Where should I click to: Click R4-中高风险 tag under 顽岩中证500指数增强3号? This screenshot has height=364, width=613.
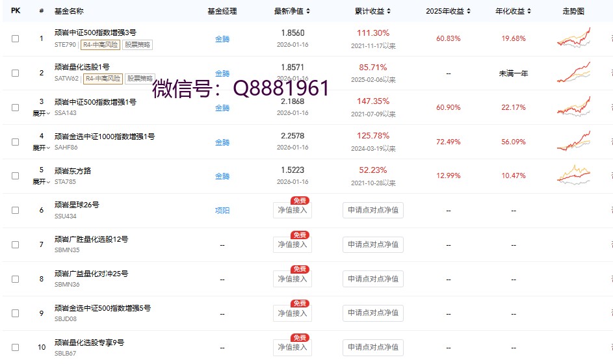click(101, 45)
